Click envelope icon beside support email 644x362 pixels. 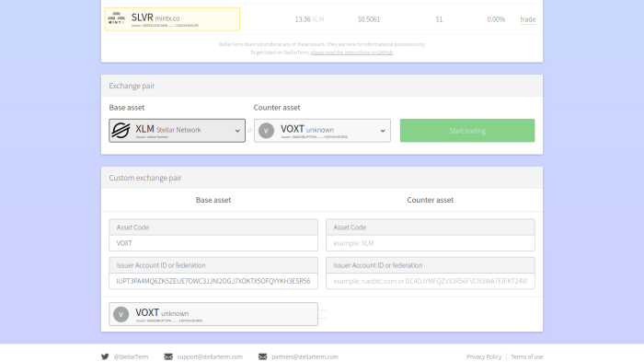coord(168,356)
